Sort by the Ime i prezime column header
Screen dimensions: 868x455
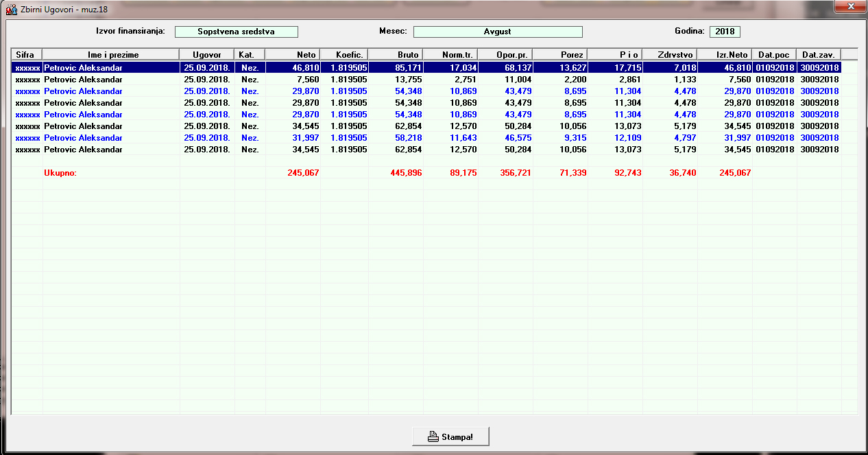pyautogui.click(x=111, y=54)
